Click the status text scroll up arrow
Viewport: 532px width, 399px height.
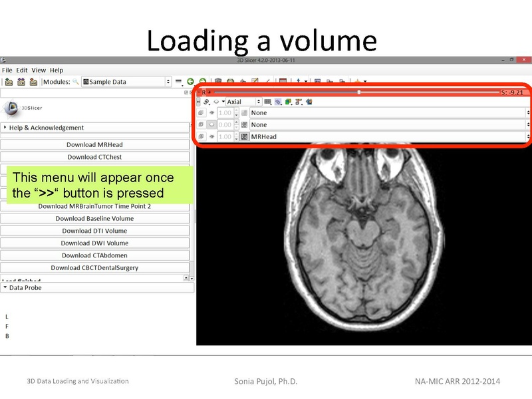click(186, 278)
